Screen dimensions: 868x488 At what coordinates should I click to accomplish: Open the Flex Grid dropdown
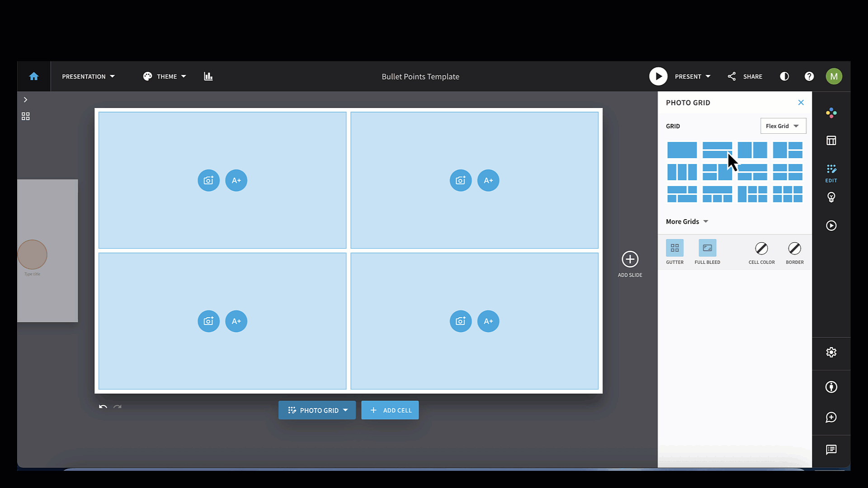[x=783, y=126]
